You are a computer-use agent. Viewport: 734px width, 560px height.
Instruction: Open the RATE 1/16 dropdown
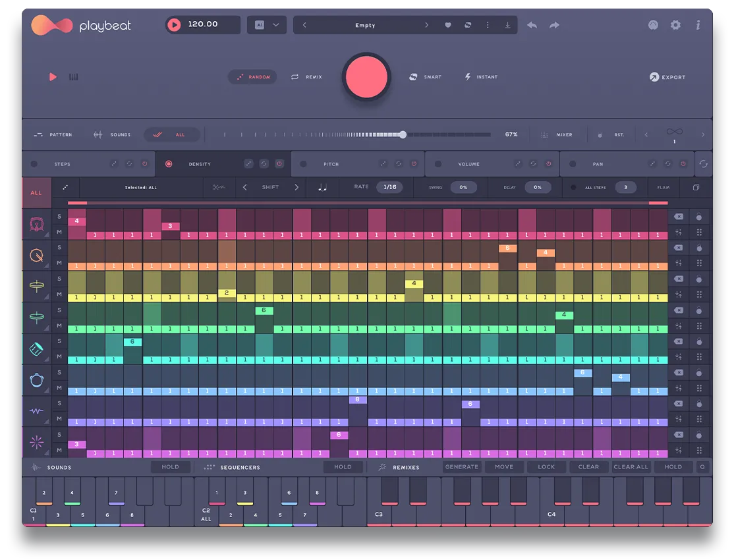(390, 187)
